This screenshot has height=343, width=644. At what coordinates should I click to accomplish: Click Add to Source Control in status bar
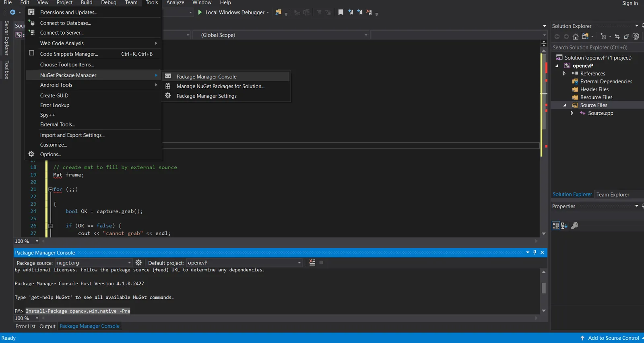tap(613, 338)
